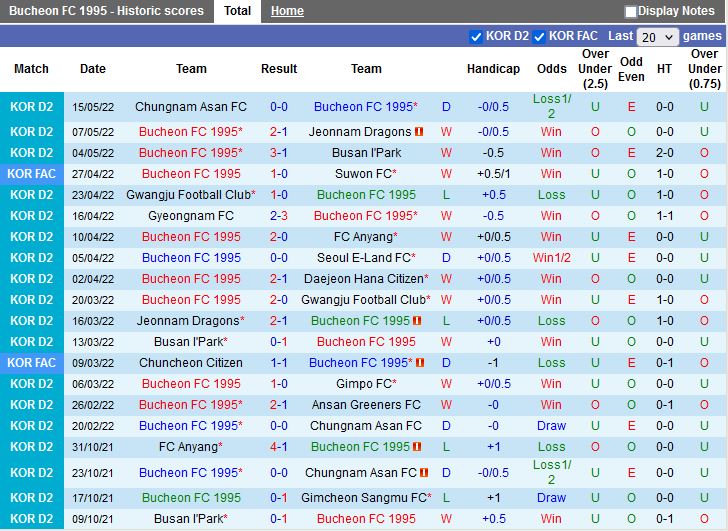Click Ansan Greeners FC team name
The height and width of the screenshot is (531, 728).
pyautogui.click(x=366, y=405)
